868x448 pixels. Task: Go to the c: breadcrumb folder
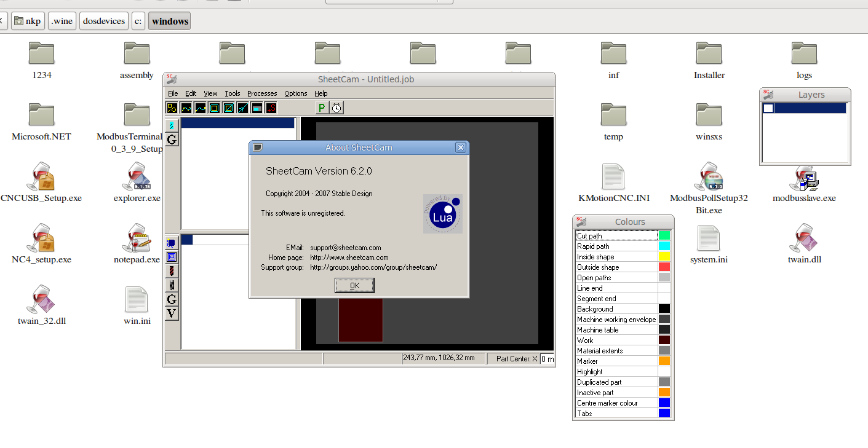click(138, 21)
